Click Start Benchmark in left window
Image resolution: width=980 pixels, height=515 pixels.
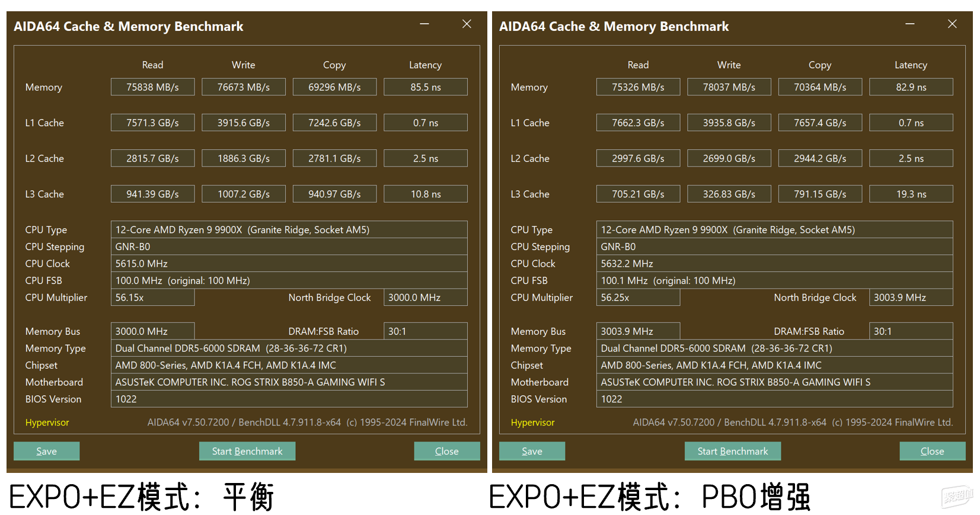pos(247,451)
